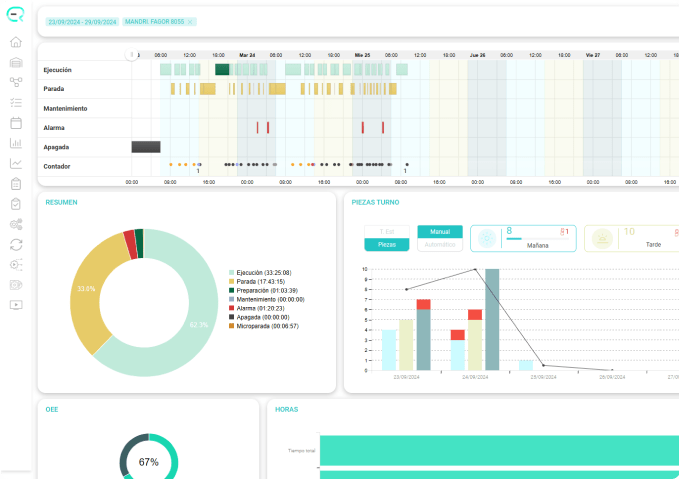Remove the MANDRI. FAGOR 8055 filter tag
The height and width of the screenshot is (479, 679).
click(190, 22)
